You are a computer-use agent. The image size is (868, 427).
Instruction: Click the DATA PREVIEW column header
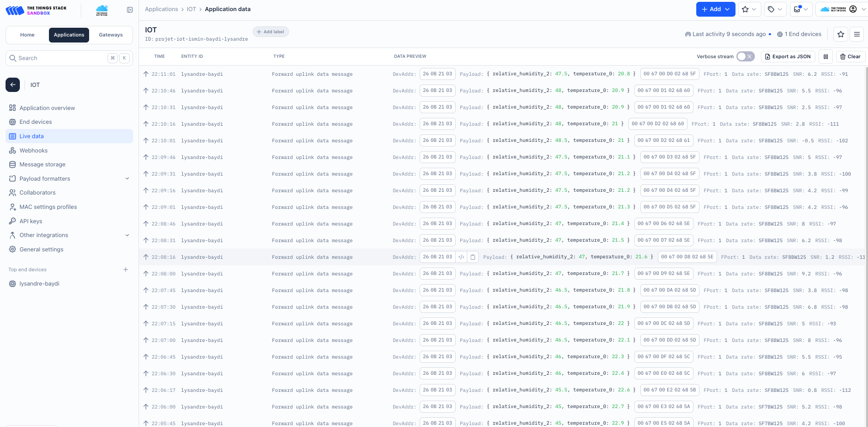point(410,56)
